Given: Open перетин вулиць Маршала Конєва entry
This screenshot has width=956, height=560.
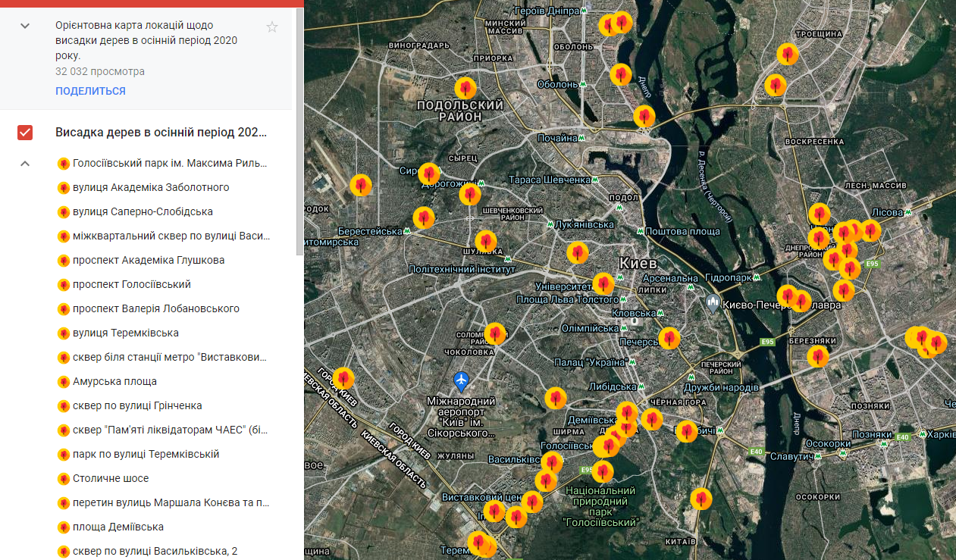Looking at the screenshot, I should tap(171, 502).
